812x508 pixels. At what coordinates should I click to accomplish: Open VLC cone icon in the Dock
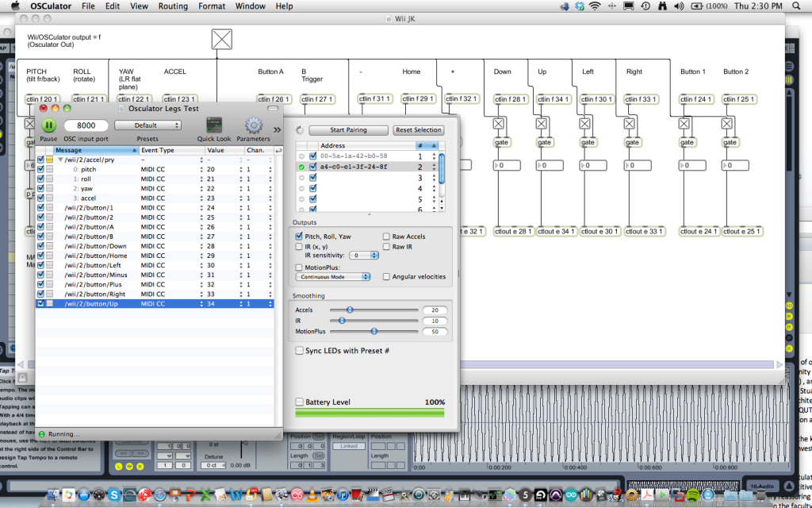point(312,495)
